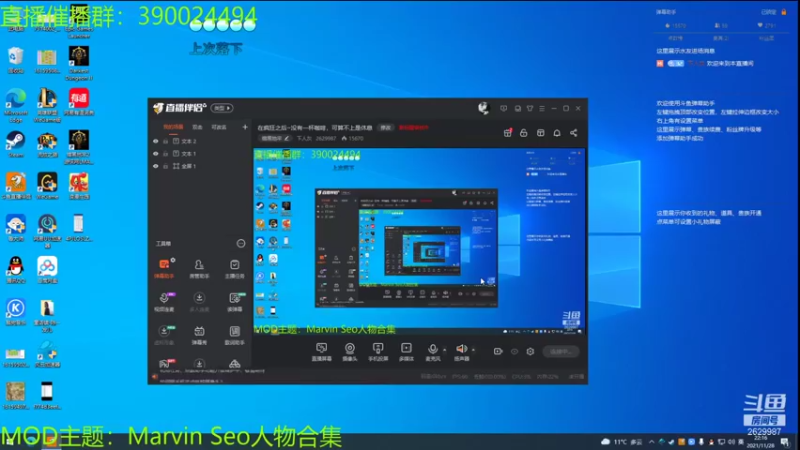Click the red link after stream title

414,128
